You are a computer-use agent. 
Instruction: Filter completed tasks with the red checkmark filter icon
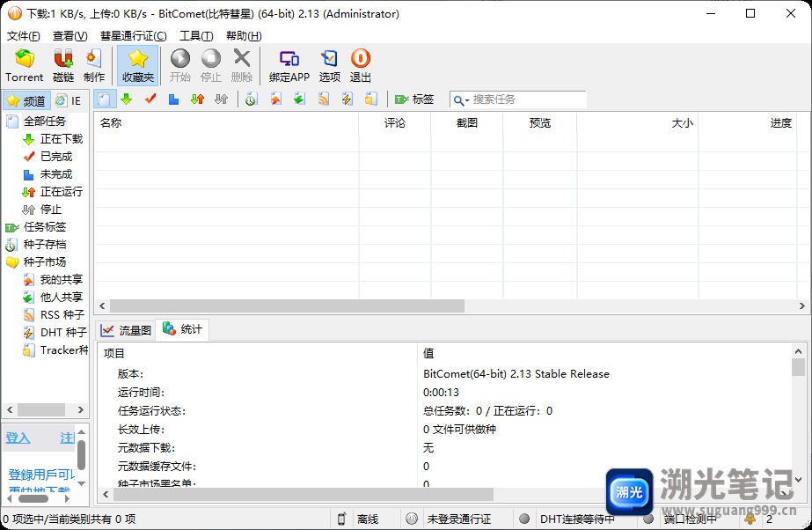pyautogui.click(x=150, y=99)
